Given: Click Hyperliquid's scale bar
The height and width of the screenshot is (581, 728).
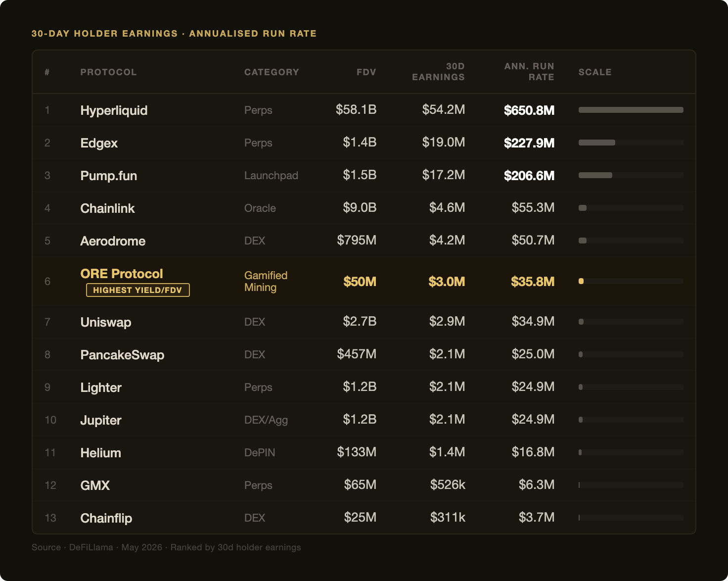Looking at the screenshot, I should (631, 110).
